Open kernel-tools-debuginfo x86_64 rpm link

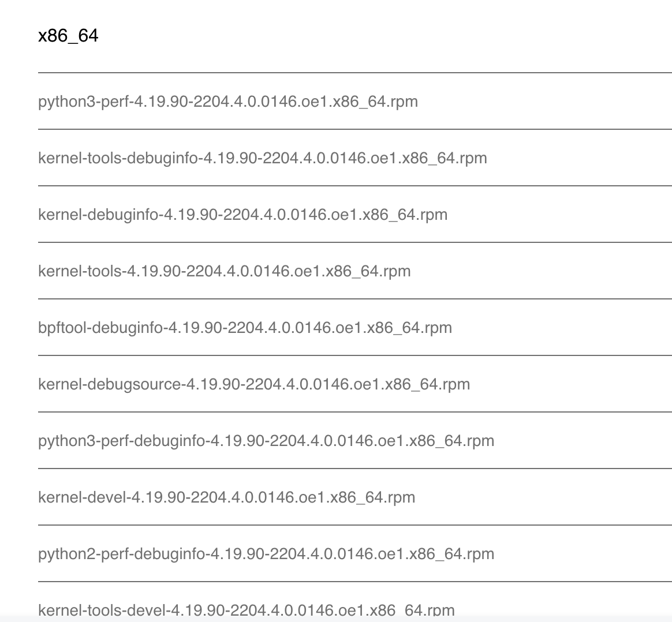[262, 158]
